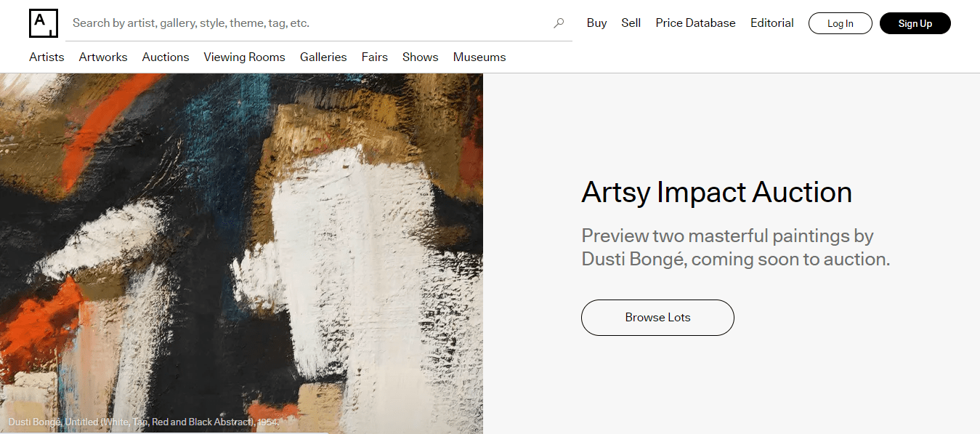Screen dimensions: 980x434
Task: Select Galleries in navigation bar
Action: (x=323, y=57)
